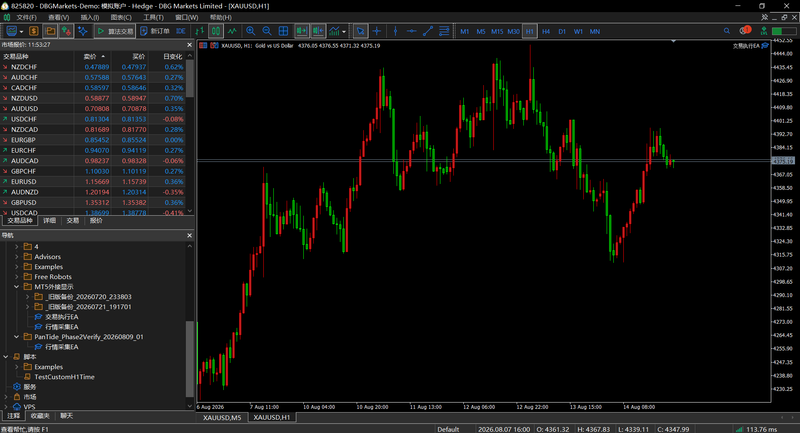Click the 新订单 new order button

click(155, 31)
